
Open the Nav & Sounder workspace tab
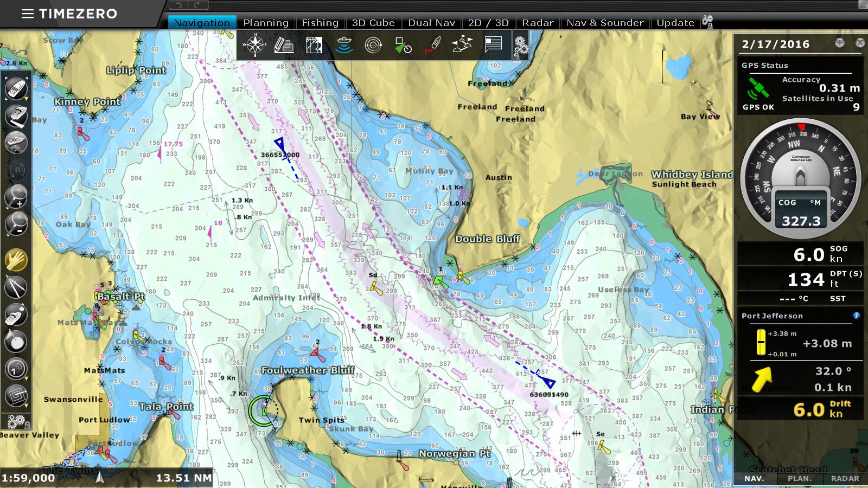pos(605,23)
